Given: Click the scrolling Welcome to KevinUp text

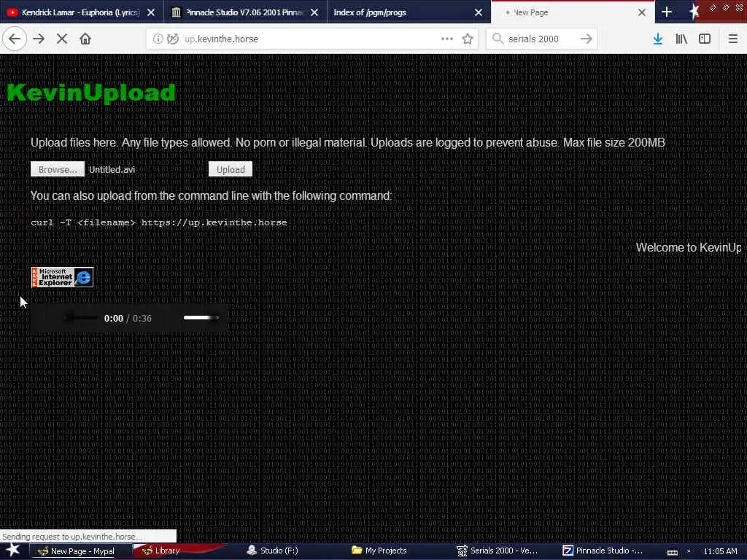Looking at the screenshot, I should pyautogui.click(x=689, y=248).
